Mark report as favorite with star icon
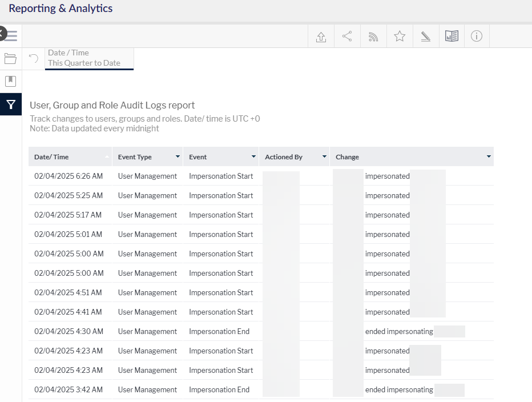The image size is (532, 402). 400,37
